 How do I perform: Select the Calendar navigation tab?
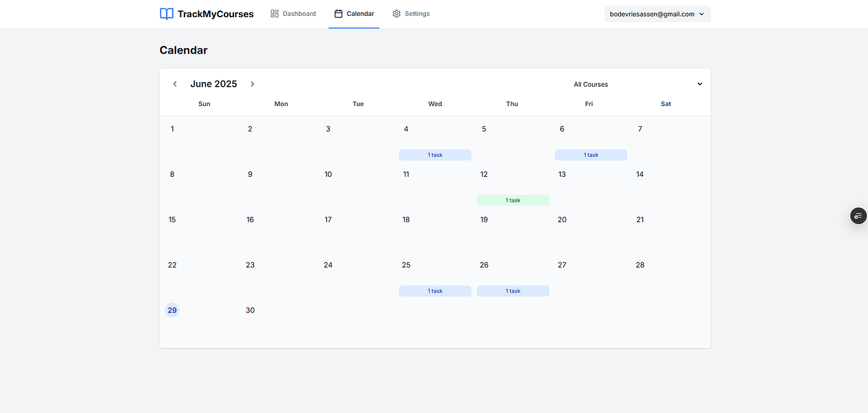point(354,13)
